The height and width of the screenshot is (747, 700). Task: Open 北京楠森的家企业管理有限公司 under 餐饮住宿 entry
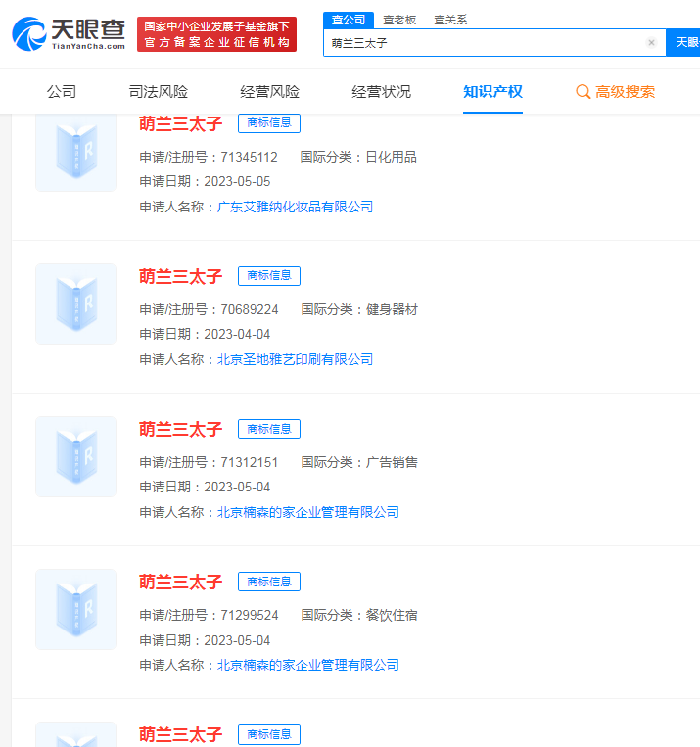point(307,665)
